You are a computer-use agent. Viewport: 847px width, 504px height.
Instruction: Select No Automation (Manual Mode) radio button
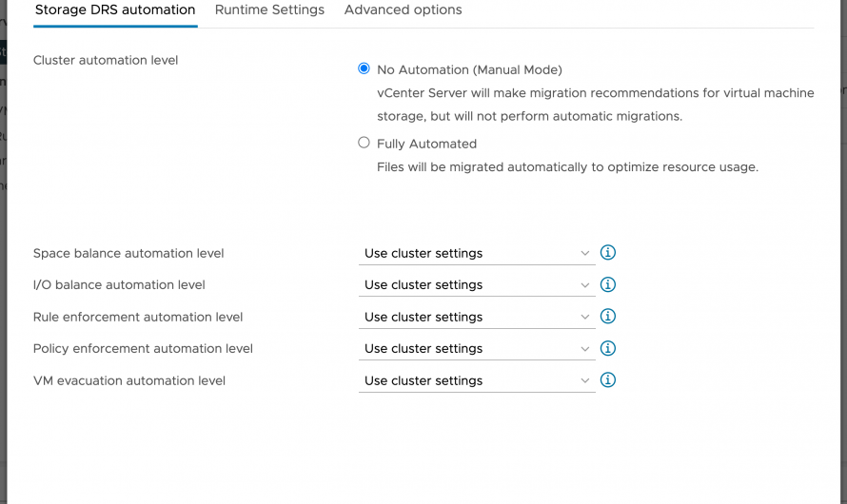tap(364, 69)
